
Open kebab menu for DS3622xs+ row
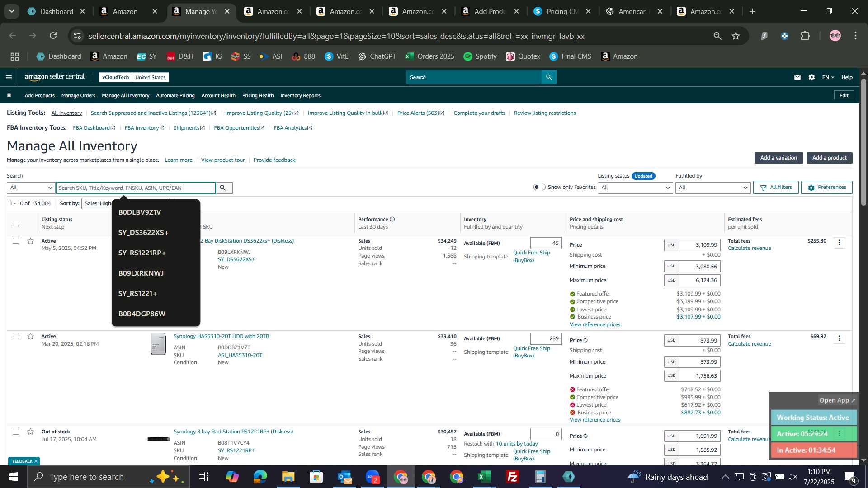coord(840,243)
